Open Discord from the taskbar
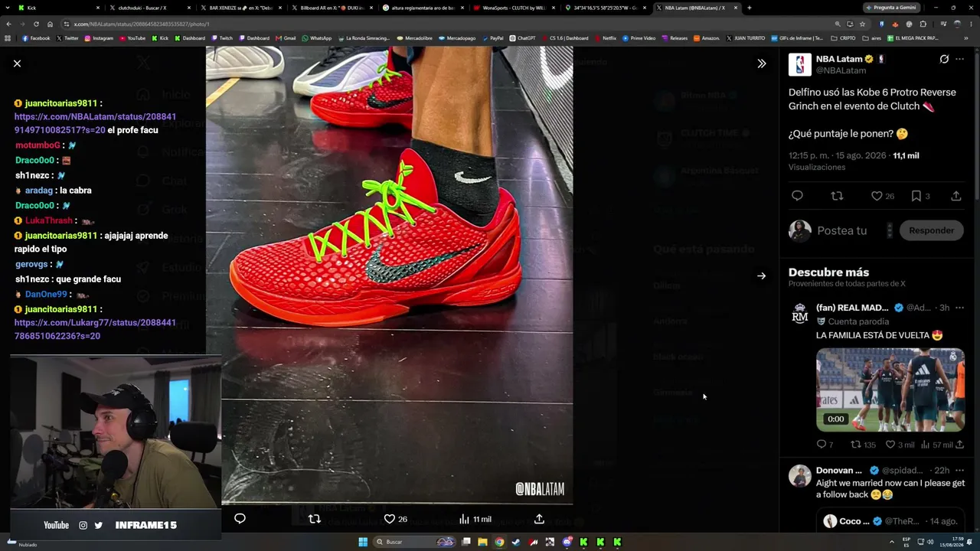Image resolution: width=980 pixels, height=551 pixels. (x=567, y=542)
